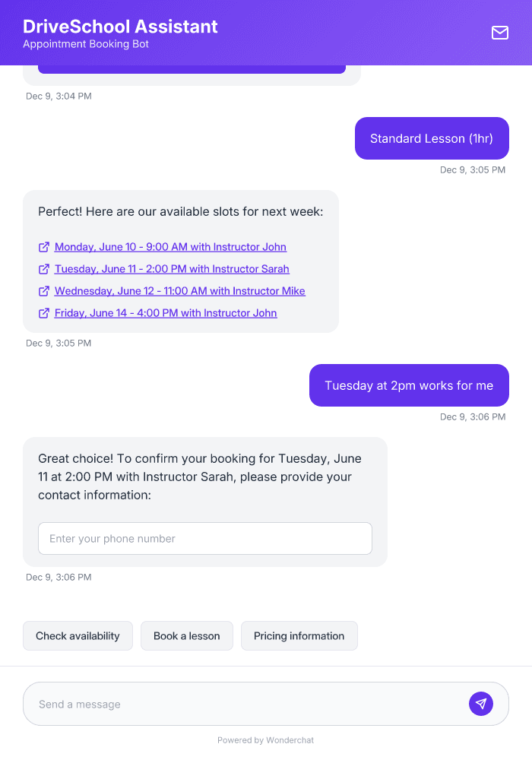Click external link icon beside Tuesday's slot

[x=43, y=268]
